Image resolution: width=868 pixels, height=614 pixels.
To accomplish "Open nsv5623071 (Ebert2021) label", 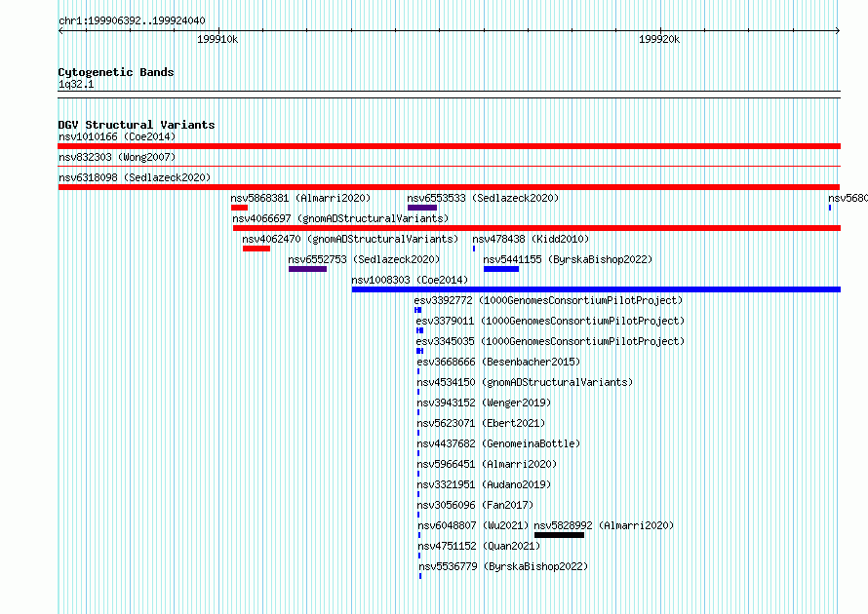I will pos(481,423).
